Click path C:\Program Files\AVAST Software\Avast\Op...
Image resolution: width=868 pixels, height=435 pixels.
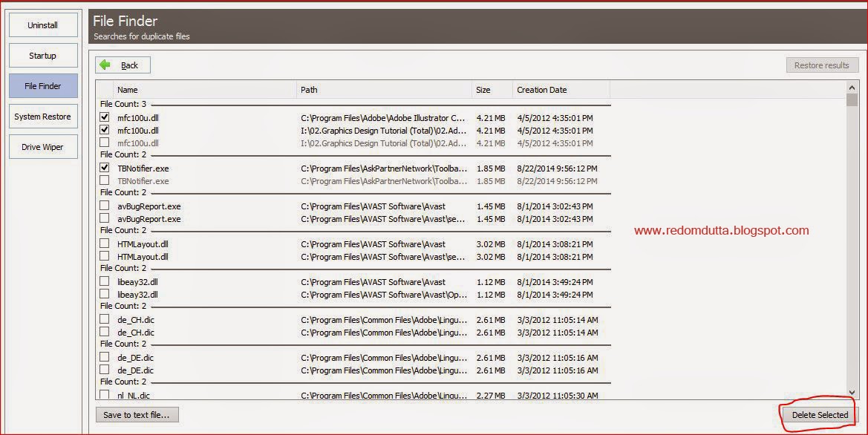coord(384,295)
